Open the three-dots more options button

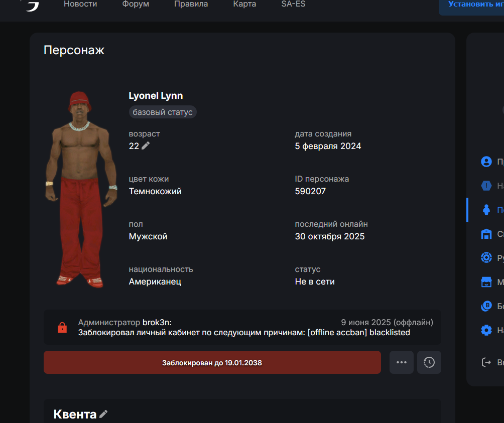[402, 362]
